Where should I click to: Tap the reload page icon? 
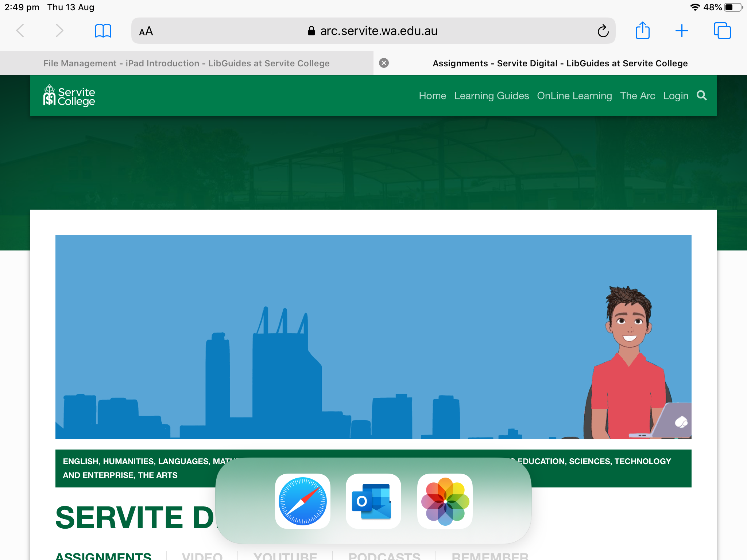tap(603, 31)
